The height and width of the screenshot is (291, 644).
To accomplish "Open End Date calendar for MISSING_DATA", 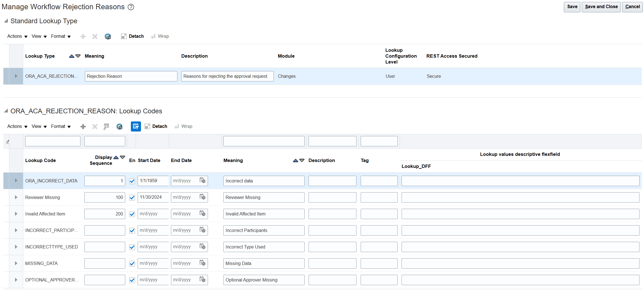I will click(202, 263).
